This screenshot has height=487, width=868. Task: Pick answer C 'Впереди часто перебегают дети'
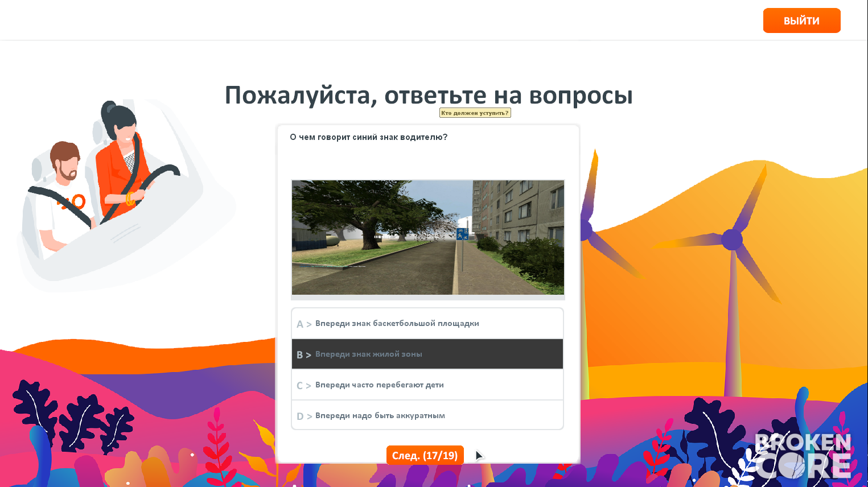tap(427, 385)
